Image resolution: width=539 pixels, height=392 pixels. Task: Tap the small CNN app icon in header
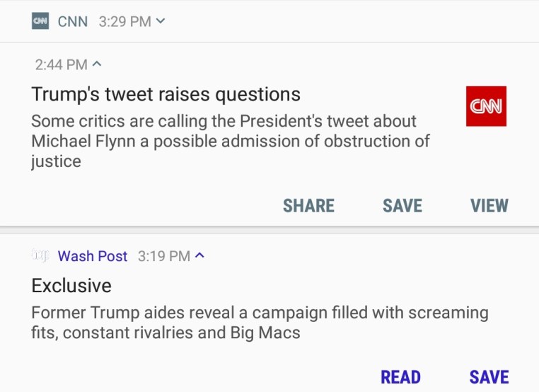(40, 21)
